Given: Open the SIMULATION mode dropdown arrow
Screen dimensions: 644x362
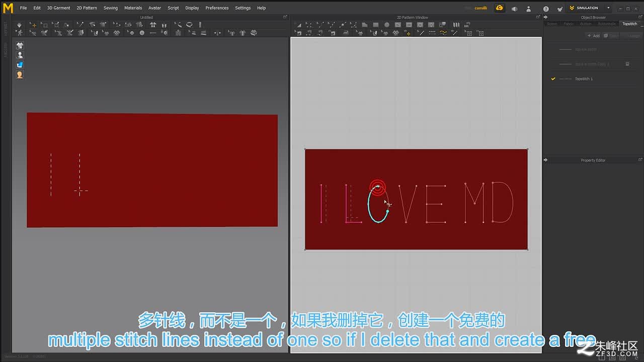Looking at the screenshot, I should [608, 8].
